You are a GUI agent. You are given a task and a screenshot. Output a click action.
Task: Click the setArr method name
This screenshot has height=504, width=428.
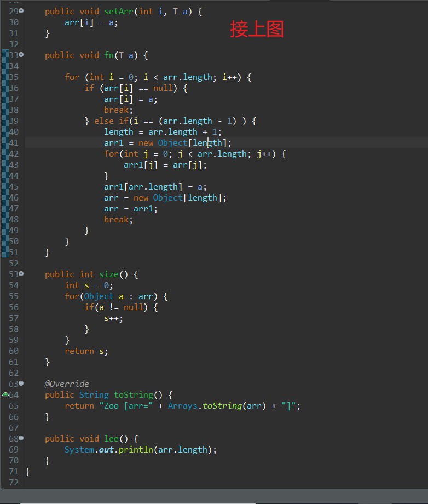[118, 12]
